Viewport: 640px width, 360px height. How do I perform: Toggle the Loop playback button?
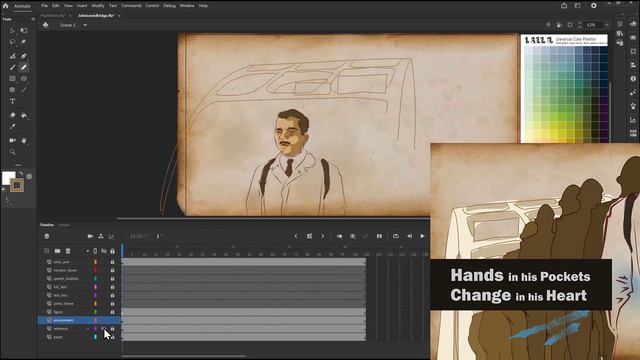tap(396, 236)
